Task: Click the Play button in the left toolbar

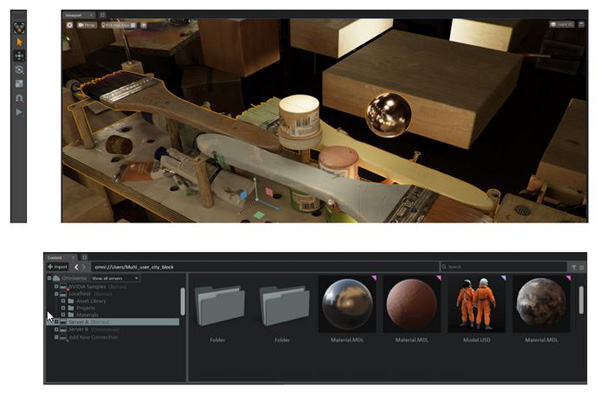Action: [19, 112]
